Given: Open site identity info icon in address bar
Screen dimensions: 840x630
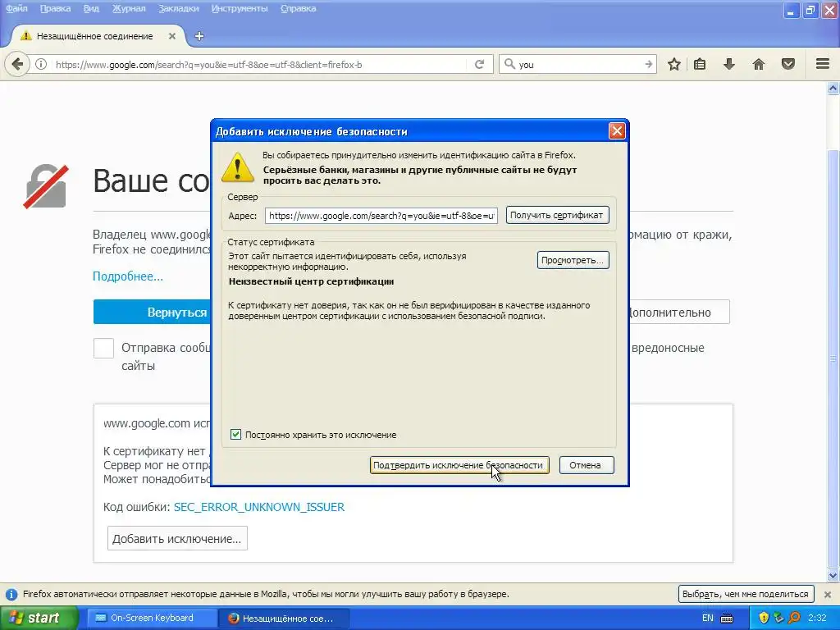Looking at the screenshot, I should [41, 64].
